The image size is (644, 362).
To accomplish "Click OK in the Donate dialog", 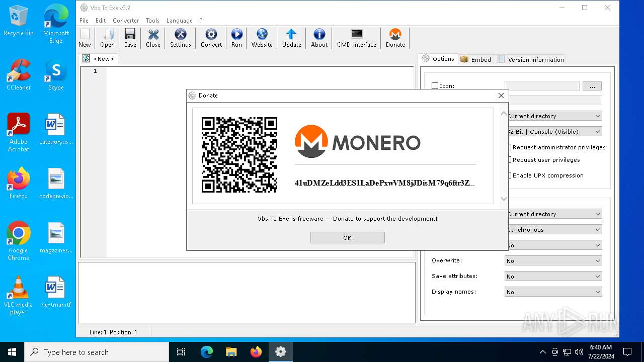I will click(347, 238).
